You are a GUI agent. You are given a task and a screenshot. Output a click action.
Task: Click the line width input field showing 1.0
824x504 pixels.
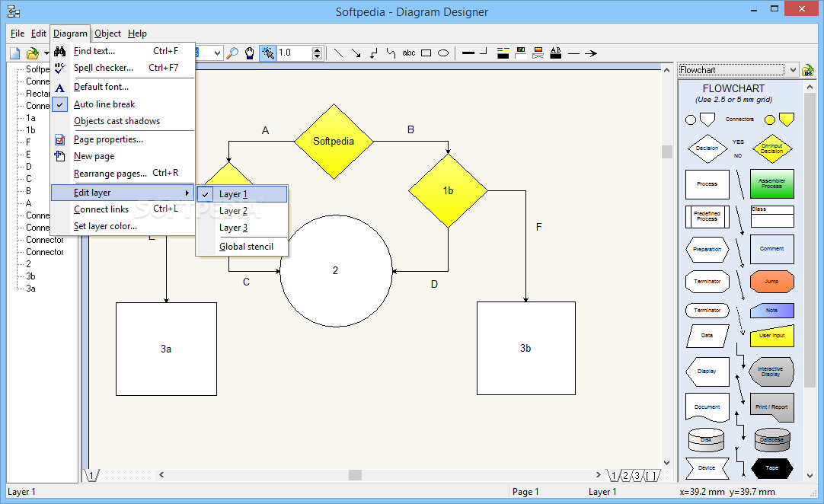tap(295, 53)
